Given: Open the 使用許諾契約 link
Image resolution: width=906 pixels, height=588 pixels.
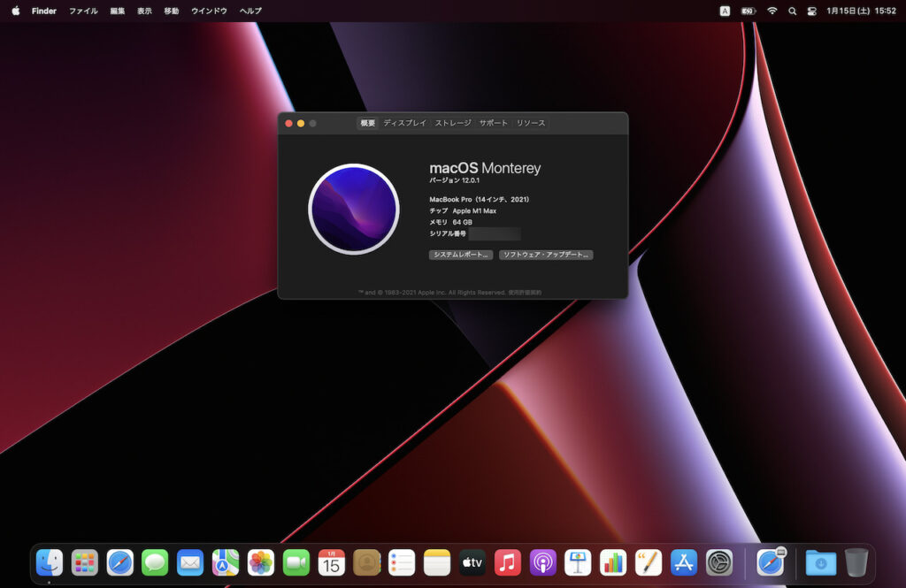Looking at the screenshot, I should [x=525, y=293].
